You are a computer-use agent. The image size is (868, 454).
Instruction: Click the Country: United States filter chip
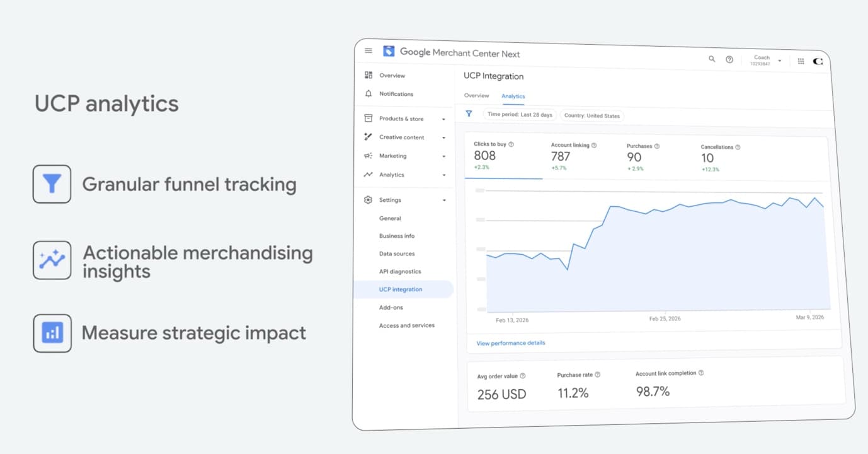coord(592,115)
